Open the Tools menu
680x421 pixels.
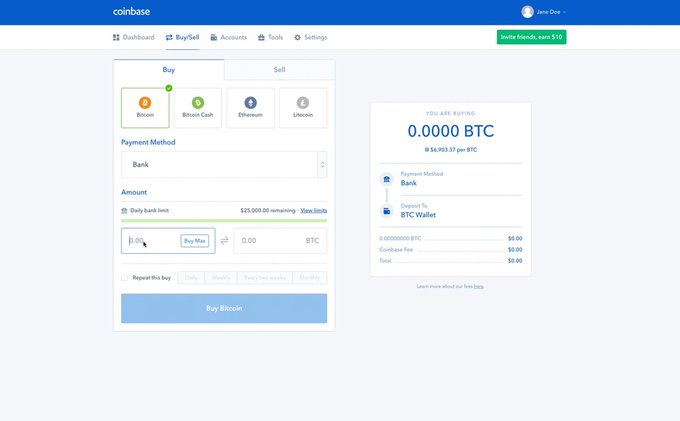[271, 37]
